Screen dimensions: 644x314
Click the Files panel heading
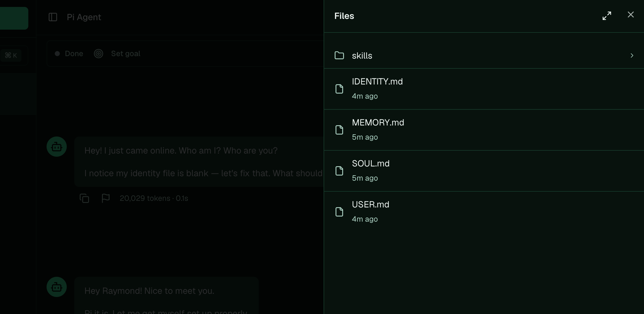344,16
